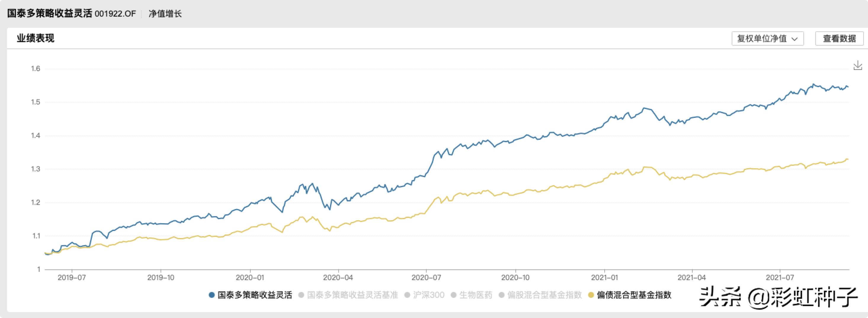Image resolution: width=868 pixels, height=318 pixels.
Task: Toggle 国泰多策略收益灵活基准 legend dot
Action: tap(301, 295)
